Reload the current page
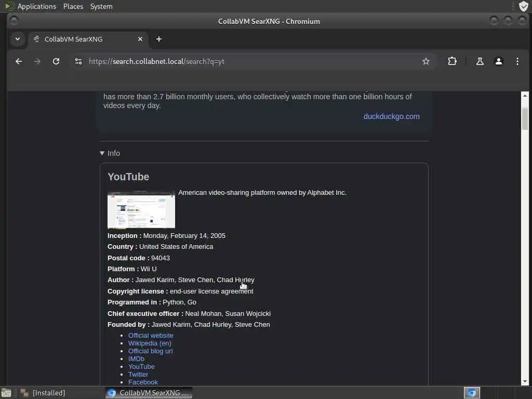Image resolution: width=532 pixels, height=399 pixels. 56,61
